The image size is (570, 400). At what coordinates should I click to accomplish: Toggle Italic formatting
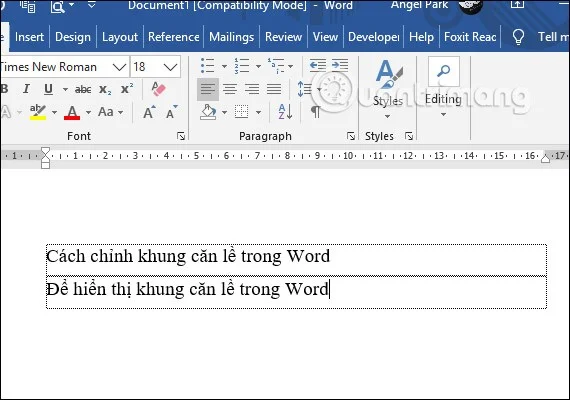pos(26,89)
